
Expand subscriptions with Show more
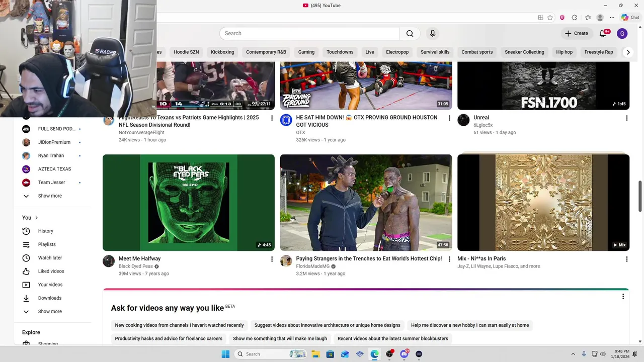coord(53,196)
